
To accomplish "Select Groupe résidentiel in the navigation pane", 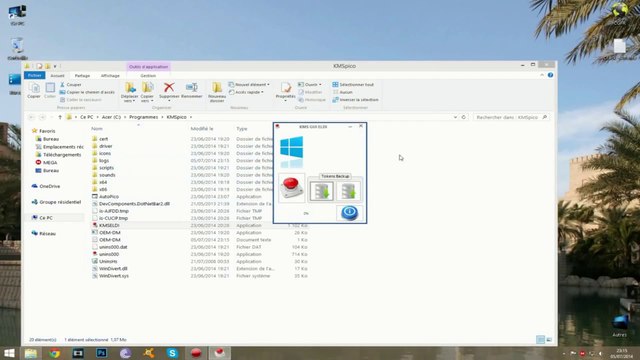I will coord(56,202).
